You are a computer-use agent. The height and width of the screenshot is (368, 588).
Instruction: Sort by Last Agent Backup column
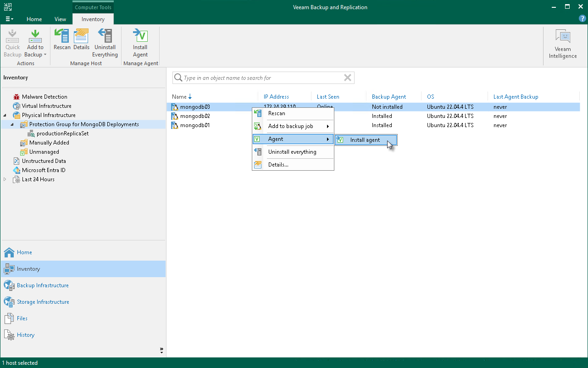point(516,97)
